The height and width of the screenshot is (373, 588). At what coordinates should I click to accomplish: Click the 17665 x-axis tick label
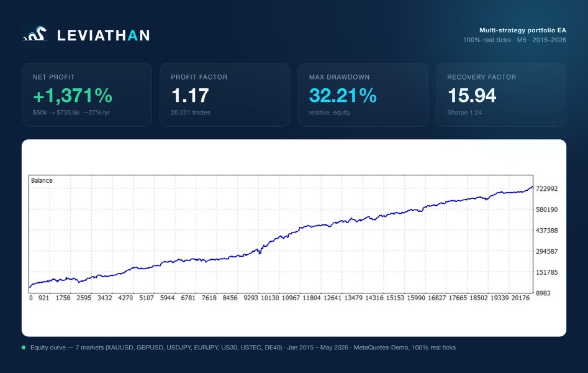[458, 298]
